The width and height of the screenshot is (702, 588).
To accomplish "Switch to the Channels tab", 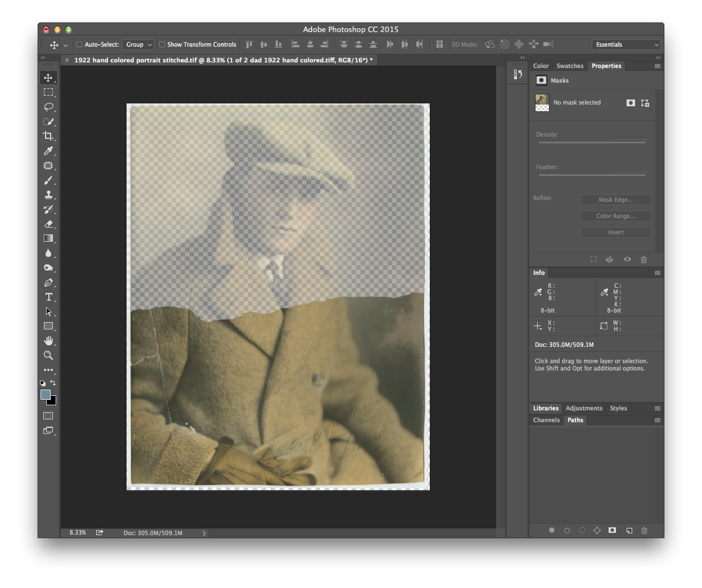I will 546,420.
